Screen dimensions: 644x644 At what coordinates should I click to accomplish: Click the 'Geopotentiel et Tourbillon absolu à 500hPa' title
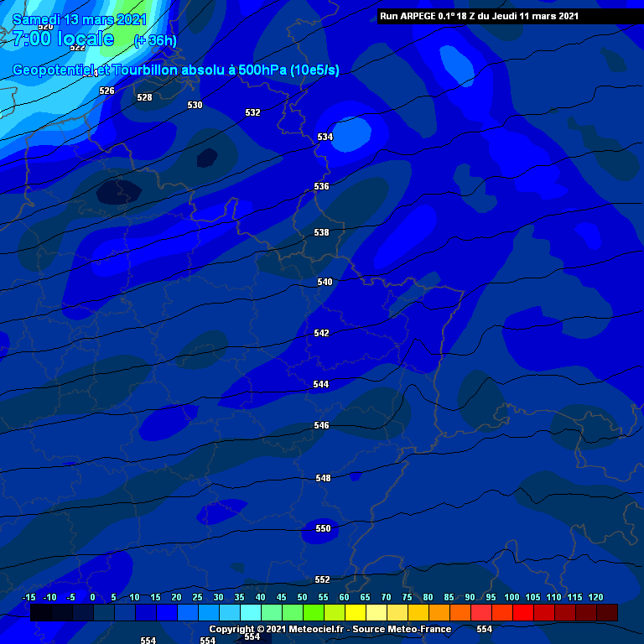click(x=176, y=70)
